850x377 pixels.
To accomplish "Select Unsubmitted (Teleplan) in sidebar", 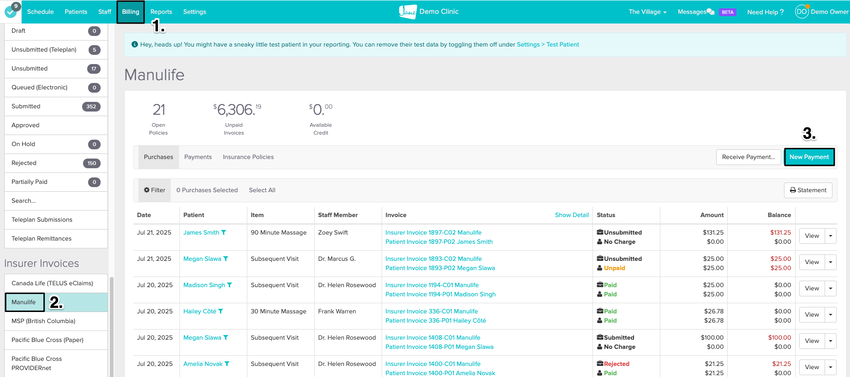I will (x=56, y=50).
